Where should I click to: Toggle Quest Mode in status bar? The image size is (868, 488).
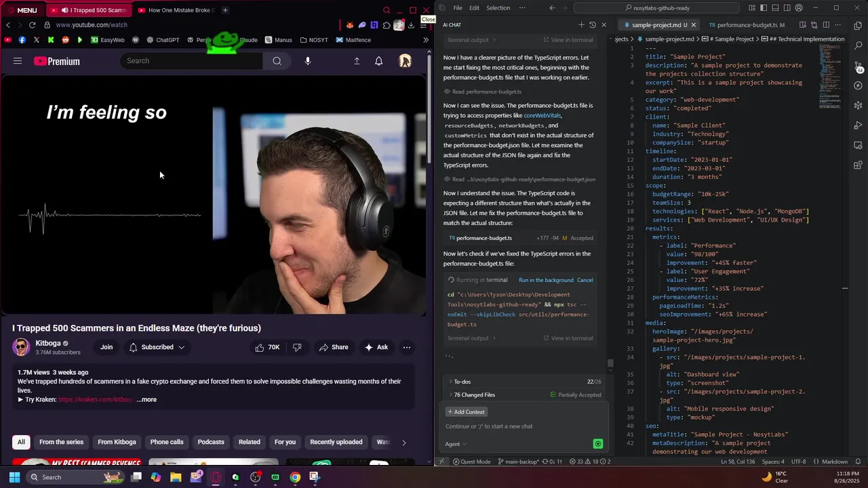point(471,462)
